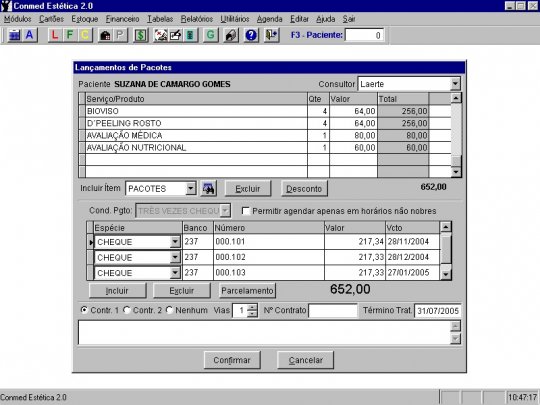
Task: Select the AVALIAÇÃO MÉDICA row
Action: [264, 135]
